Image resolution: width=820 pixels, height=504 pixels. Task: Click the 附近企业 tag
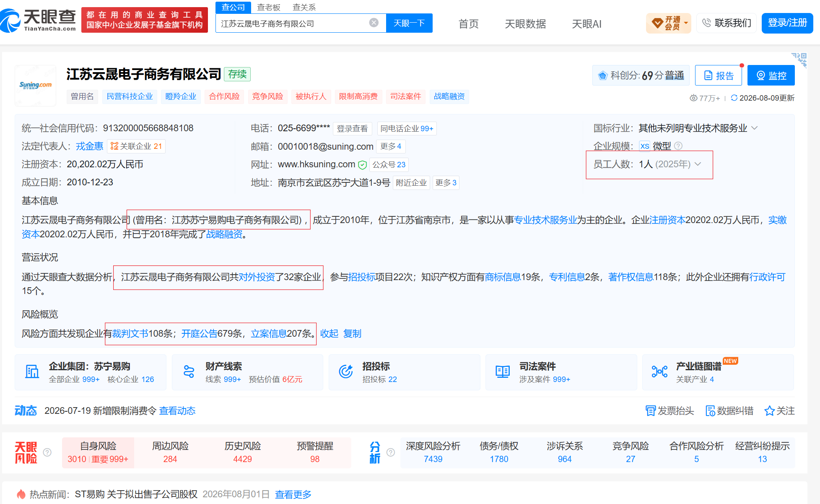click(411, 183)
